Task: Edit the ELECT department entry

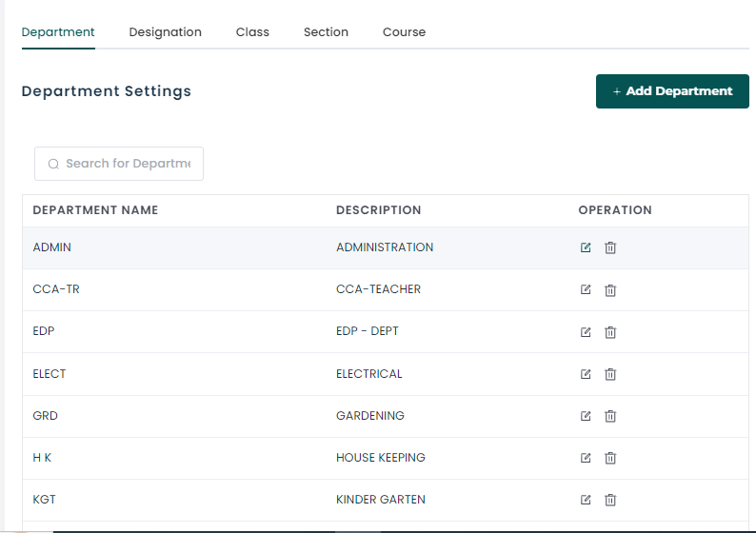Action: [x=586, y=374]
